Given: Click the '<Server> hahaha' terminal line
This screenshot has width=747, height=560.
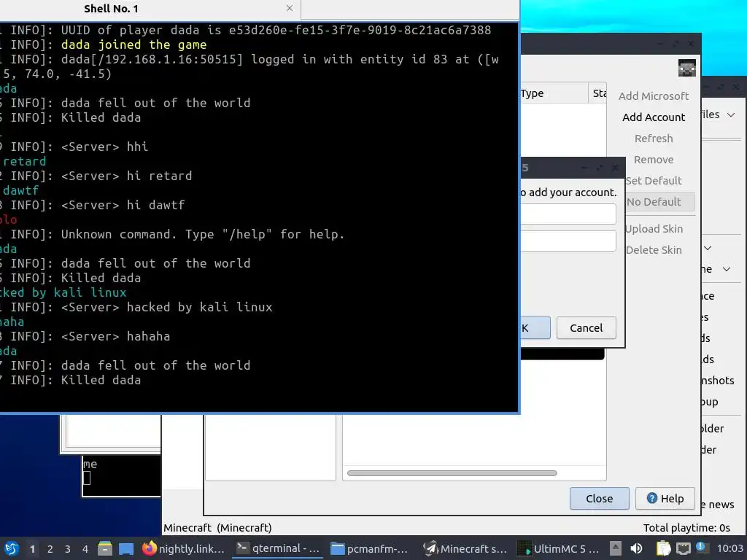Looking at the screenshot, I should 115,336.
